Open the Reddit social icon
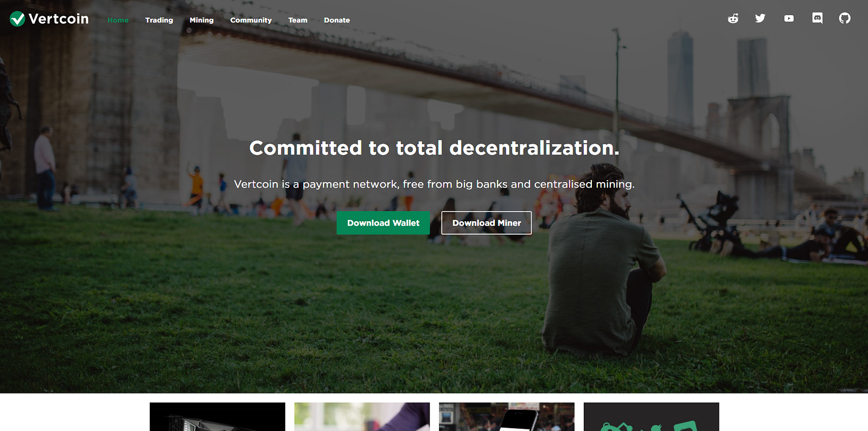 coord(733,18)
